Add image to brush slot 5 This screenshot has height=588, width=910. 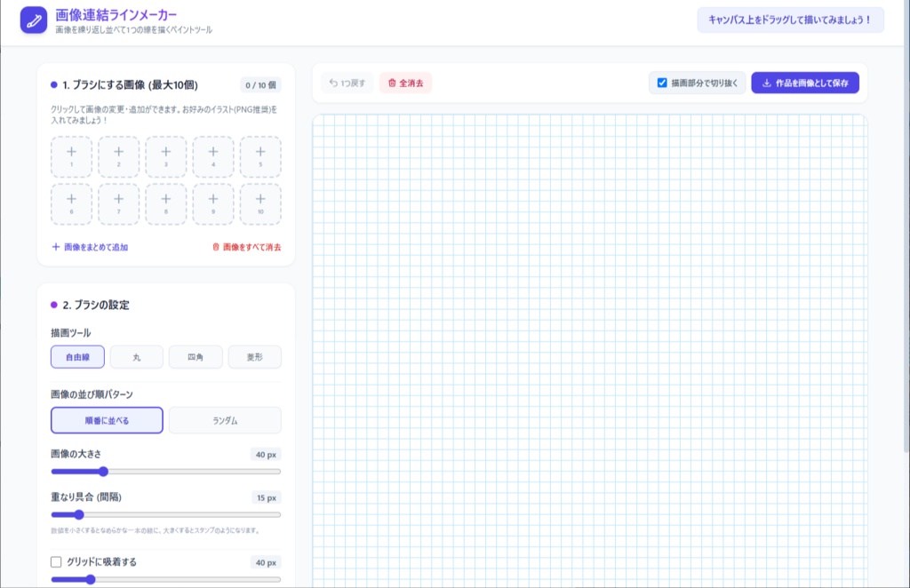coord(260,156)
